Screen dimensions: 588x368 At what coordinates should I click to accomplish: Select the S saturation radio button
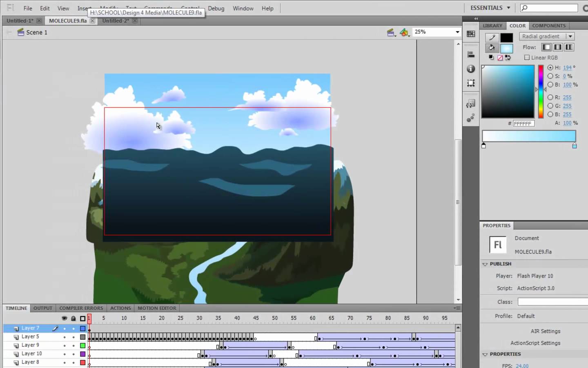click(x=550, y=76)
